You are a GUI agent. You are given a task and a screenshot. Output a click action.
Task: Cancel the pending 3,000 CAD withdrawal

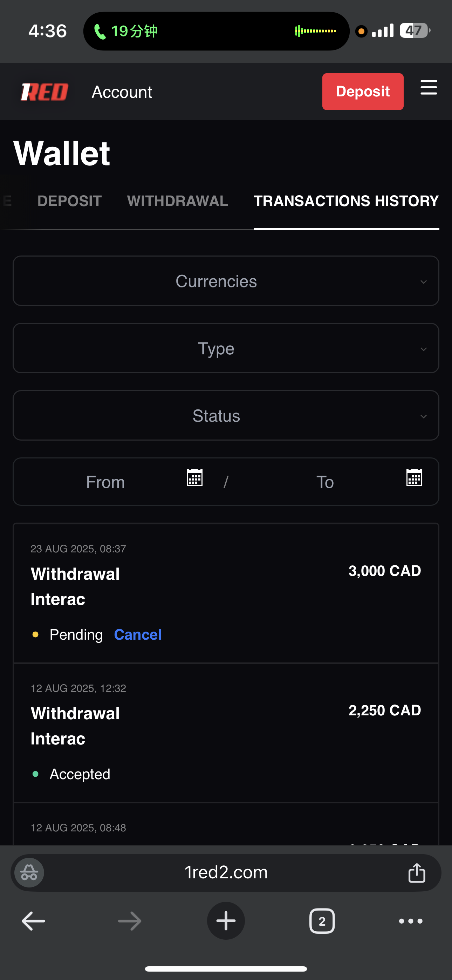click(138, 634)
